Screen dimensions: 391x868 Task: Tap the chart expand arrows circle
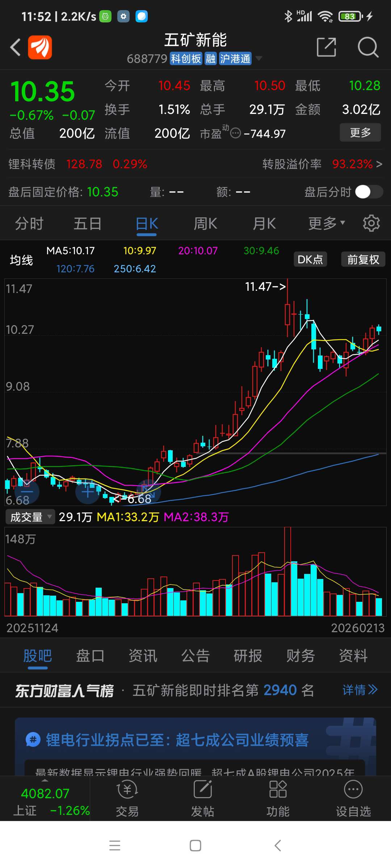[148, 492]
